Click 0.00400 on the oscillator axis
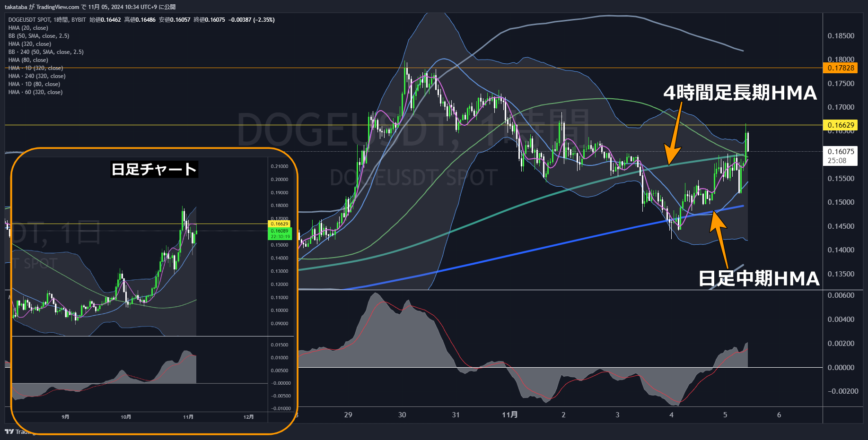 [x=841, y=319]
